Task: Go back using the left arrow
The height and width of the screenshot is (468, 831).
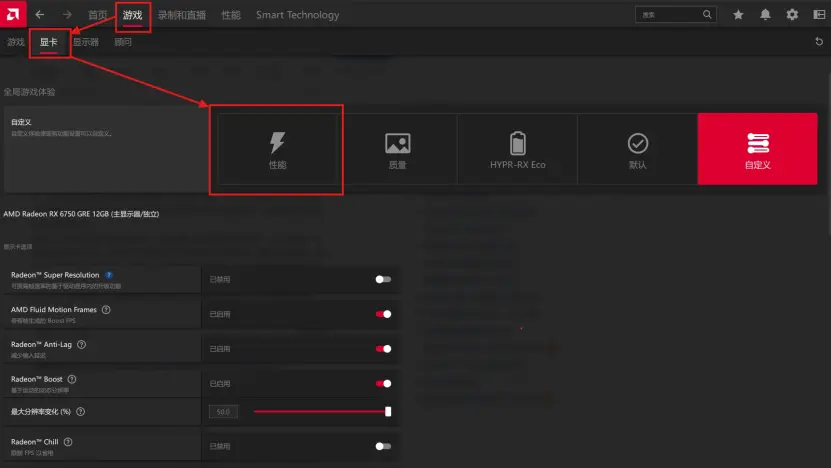Action: (40, 15)
